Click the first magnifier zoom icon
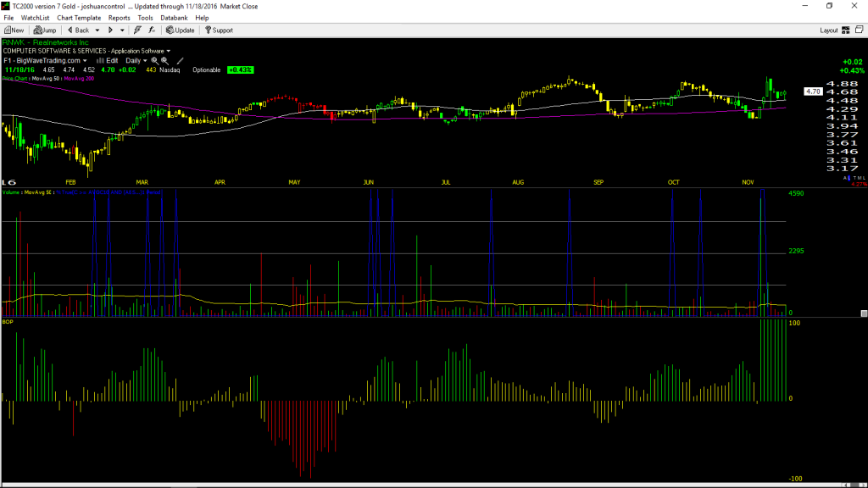868x488 pixels. tap(154, 61)
